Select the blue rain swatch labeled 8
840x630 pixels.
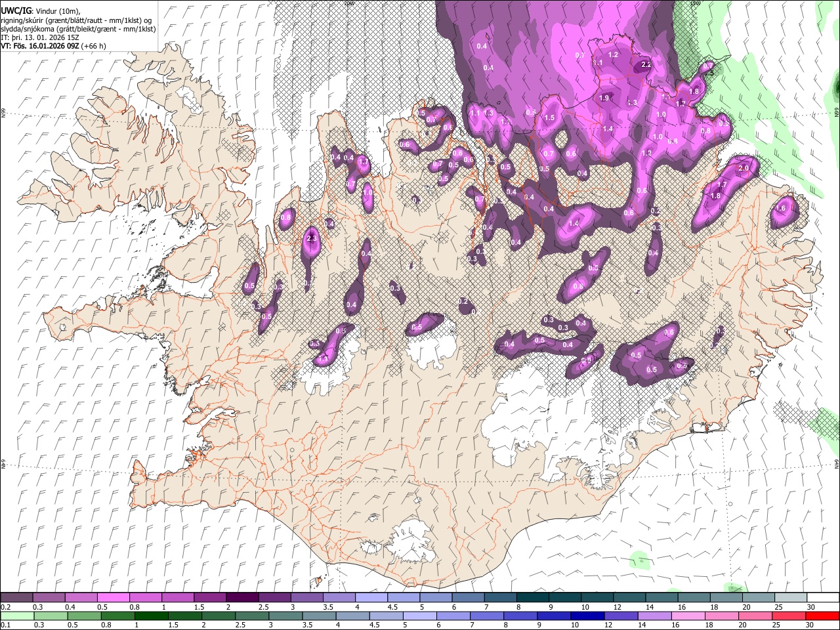click(x=520, y=616)
